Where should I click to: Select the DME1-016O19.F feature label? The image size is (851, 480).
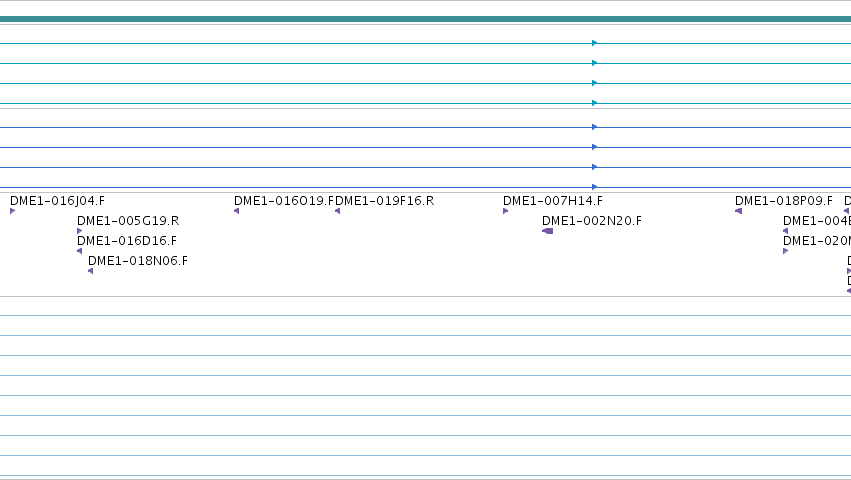point(284,201)
